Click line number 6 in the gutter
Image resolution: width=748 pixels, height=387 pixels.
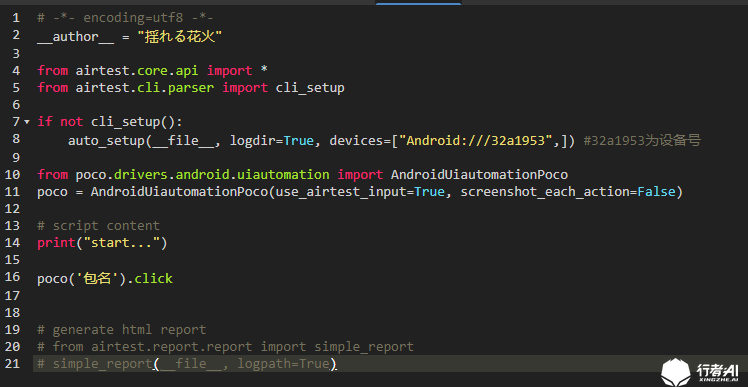(x=16, y=105)
